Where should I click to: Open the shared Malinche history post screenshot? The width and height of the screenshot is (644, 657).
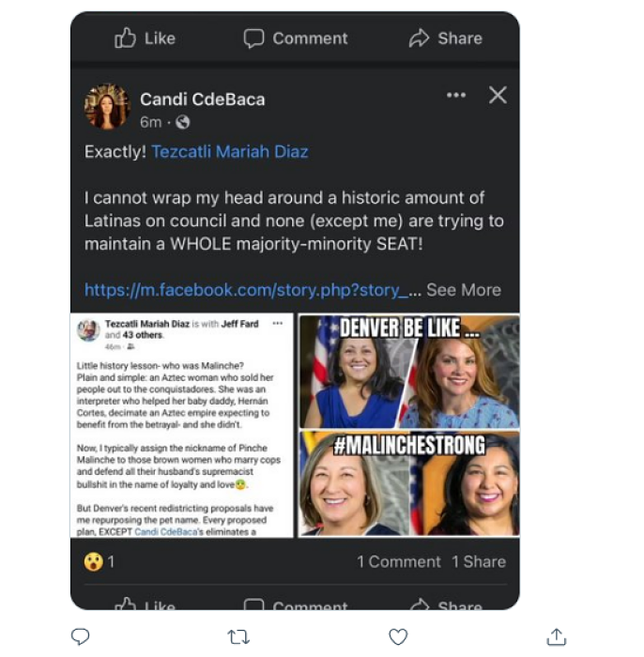click(x=183, y=425)
